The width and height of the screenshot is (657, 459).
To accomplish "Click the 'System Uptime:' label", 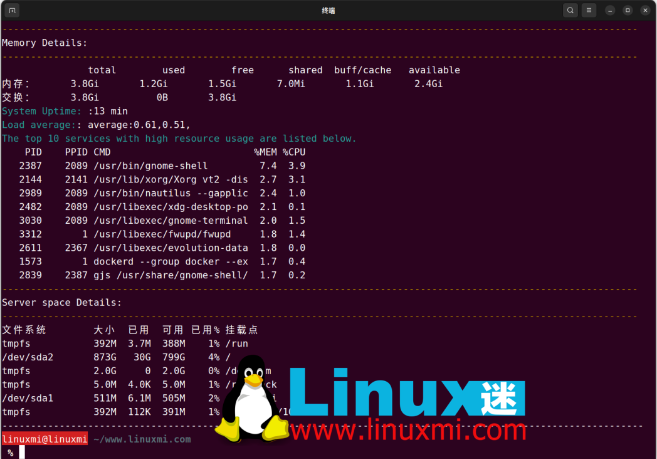I will (x=41, y=111).
